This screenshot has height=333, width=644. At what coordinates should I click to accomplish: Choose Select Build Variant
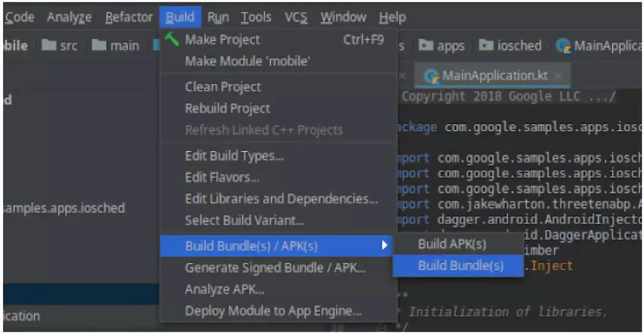278,221
